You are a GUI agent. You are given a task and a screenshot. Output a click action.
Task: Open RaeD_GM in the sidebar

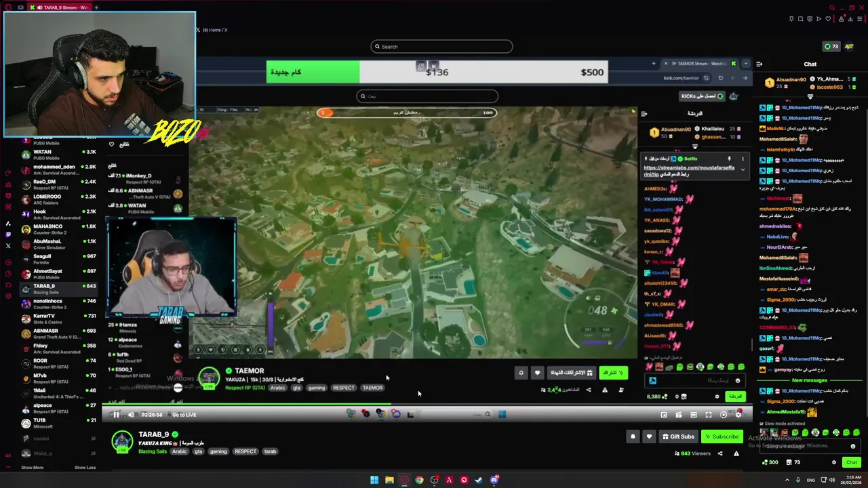click(x=58, y=184)
